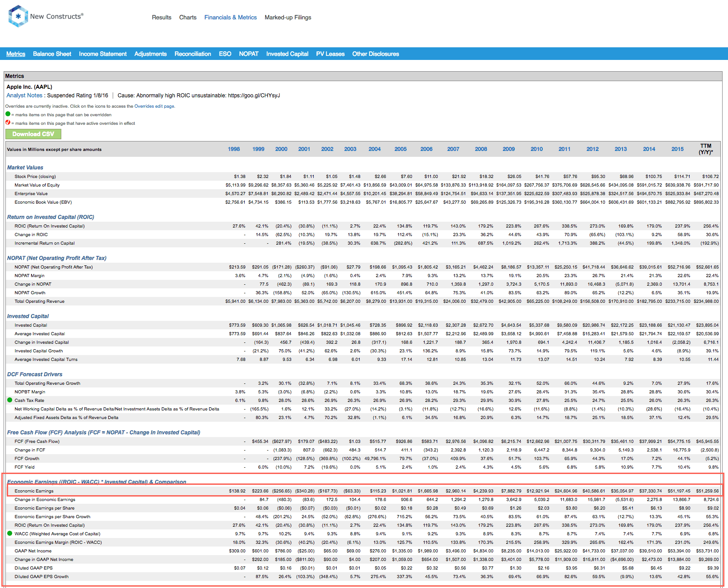The width and height of the screenshot is (728, 588).
Task: Click the Economic Earnings row label
Action: coord(34,491)
